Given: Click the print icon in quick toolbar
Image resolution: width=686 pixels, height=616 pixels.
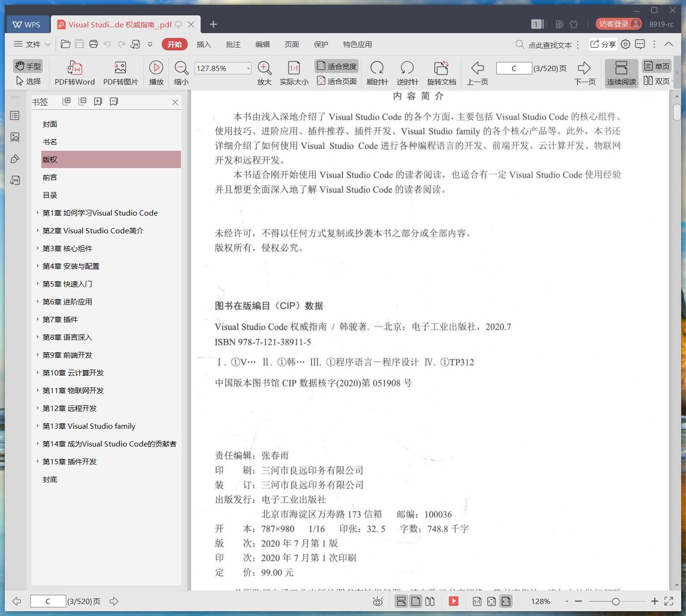Looking at the screenshot, I should coord(94,44).
